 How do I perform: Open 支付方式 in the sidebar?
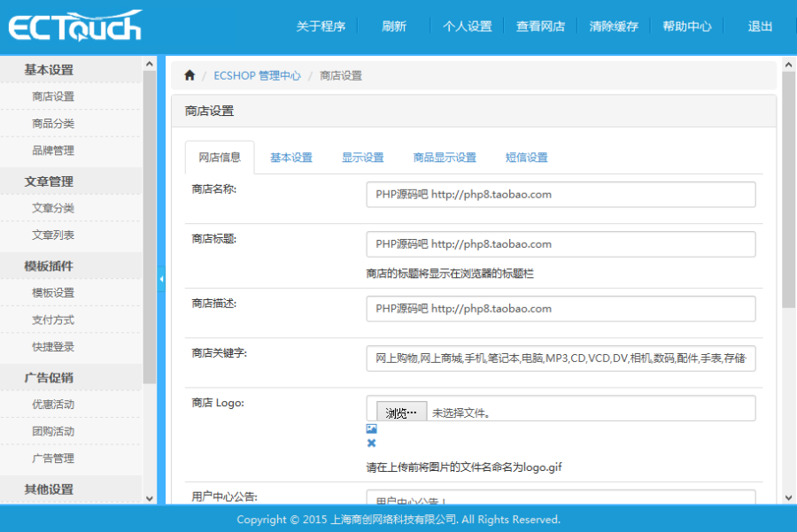pos(53,320)
